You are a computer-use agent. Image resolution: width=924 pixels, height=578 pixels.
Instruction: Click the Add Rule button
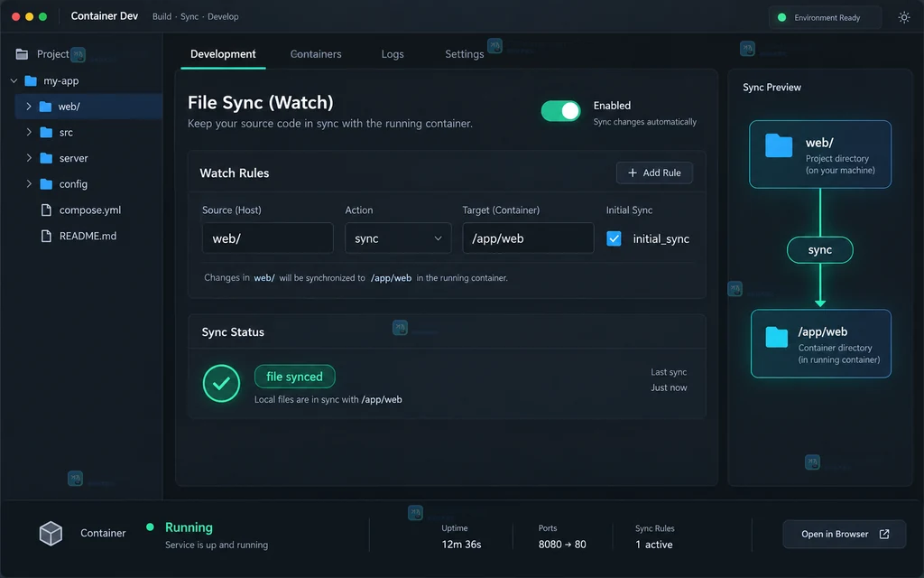pyautogui.click(x=654, y=172)
